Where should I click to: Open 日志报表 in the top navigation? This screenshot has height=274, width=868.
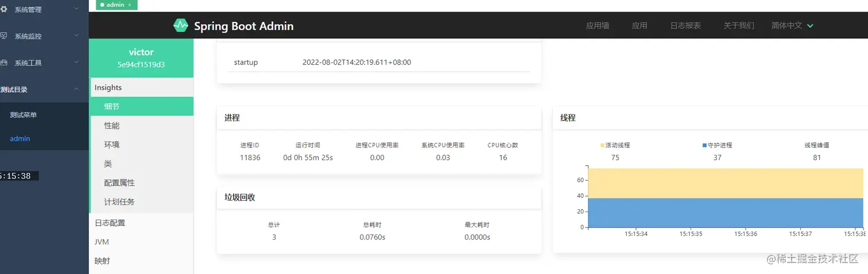click(x=685, y=25)
